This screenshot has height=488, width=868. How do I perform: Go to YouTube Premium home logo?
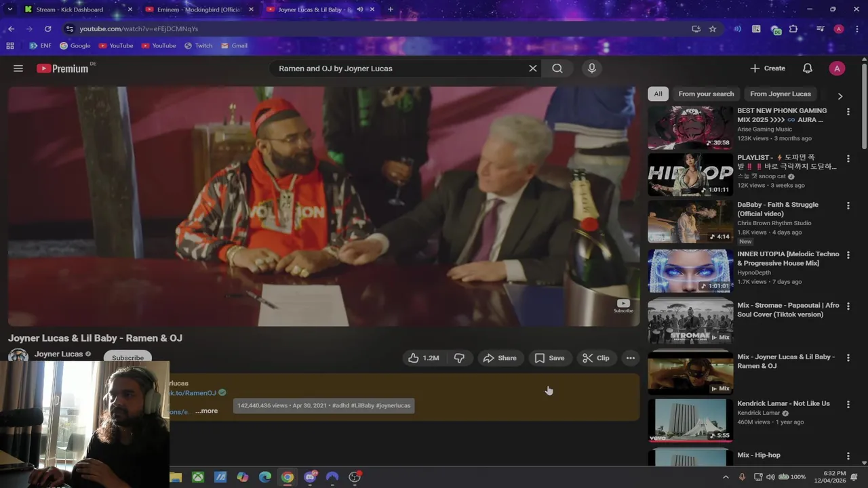pyautogui.click(x=62, y=68)
